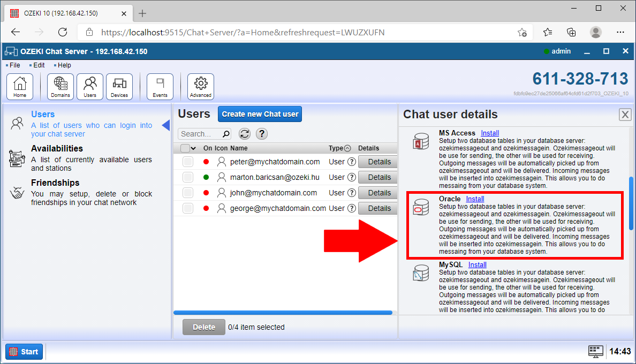The image size is (636, 364).
Task: Click Create new Chat user
Action: [260, 113]
